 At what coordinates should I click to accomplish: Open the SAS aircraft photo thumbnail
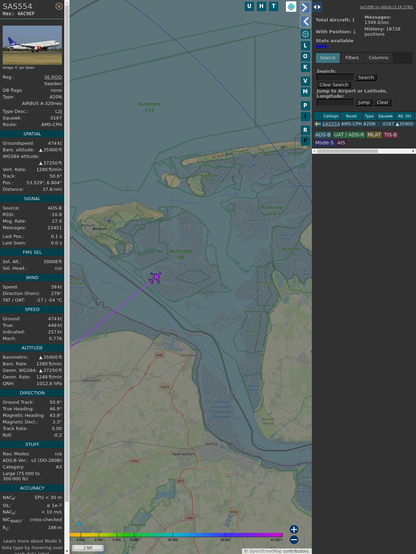click(x=32, y=45)
